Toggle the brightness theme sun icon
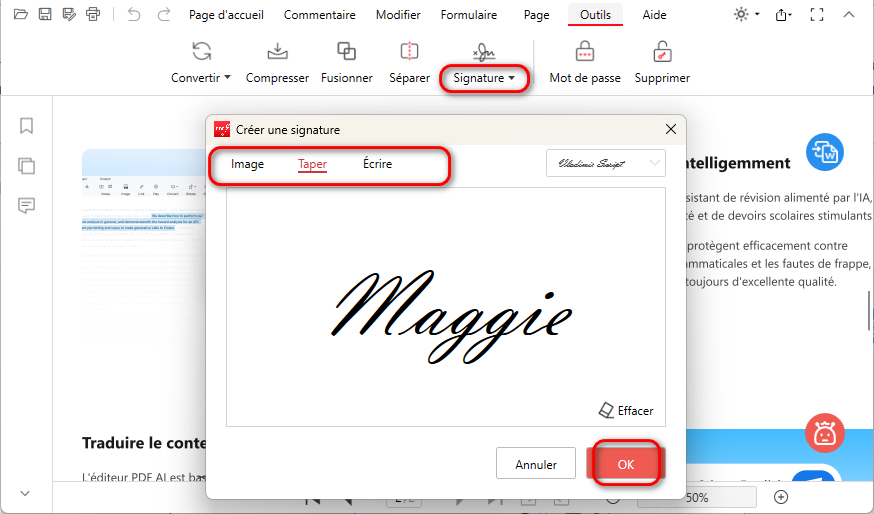 click(741, 14)
